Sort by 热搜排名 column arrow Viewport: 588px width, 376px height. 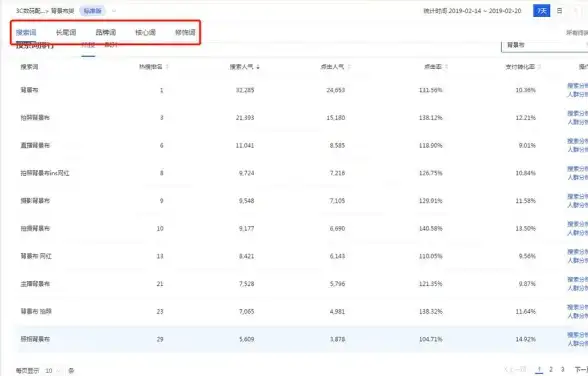[167, 67]
